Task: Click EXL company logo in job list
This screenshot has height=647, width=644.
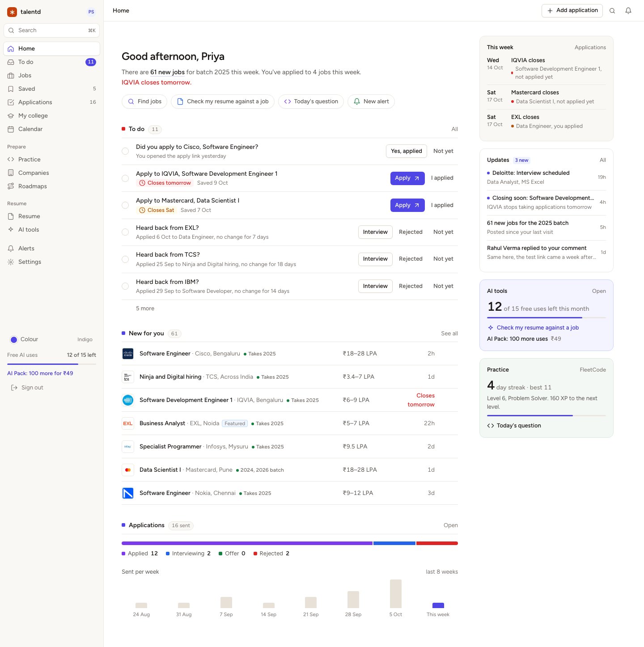Action: tap(128, 423)
